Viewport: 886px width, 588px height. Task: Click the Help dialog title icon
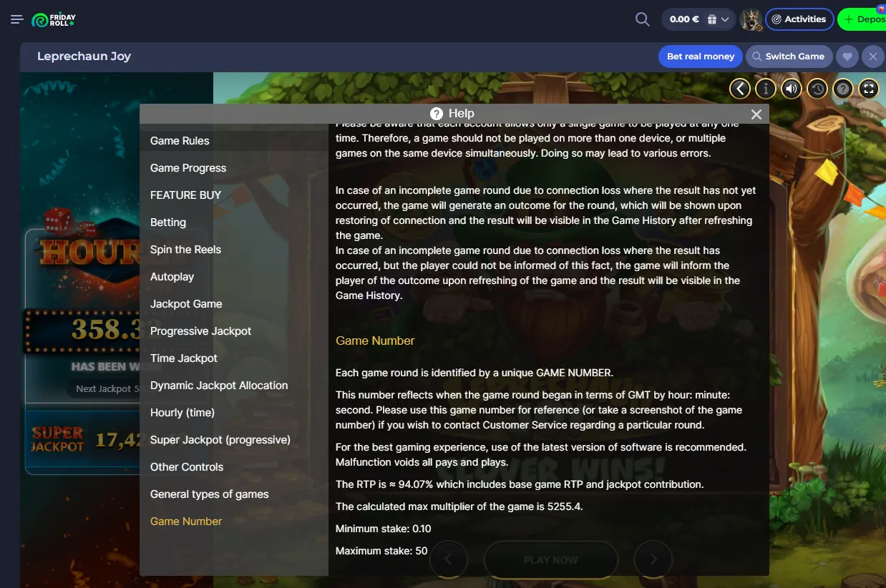coord(437,114)
